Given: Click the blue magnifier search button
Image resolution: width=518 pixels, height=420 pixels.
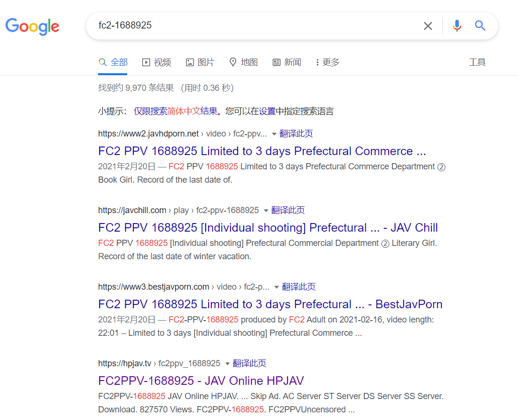Looking at the screenshot, I should coord(480,26).
